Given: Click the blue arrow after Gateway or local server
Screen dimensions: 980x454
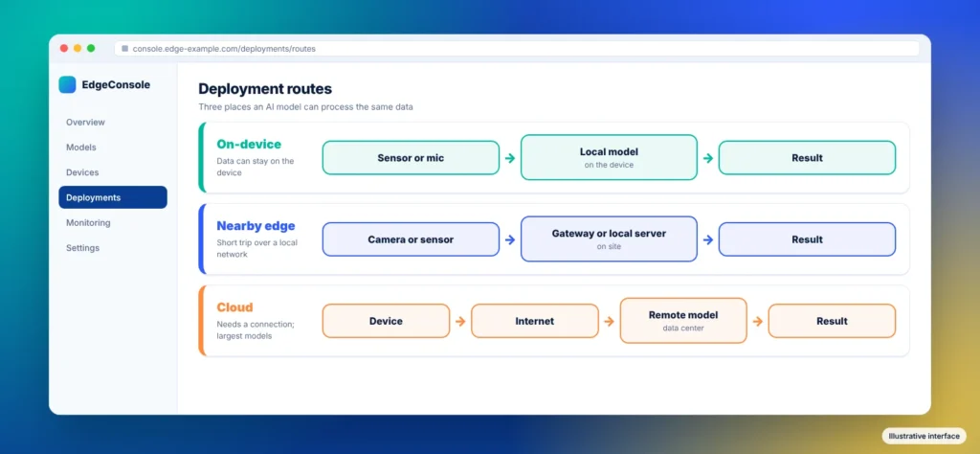Looking at the screenshot, I should (x=708, y=239).
